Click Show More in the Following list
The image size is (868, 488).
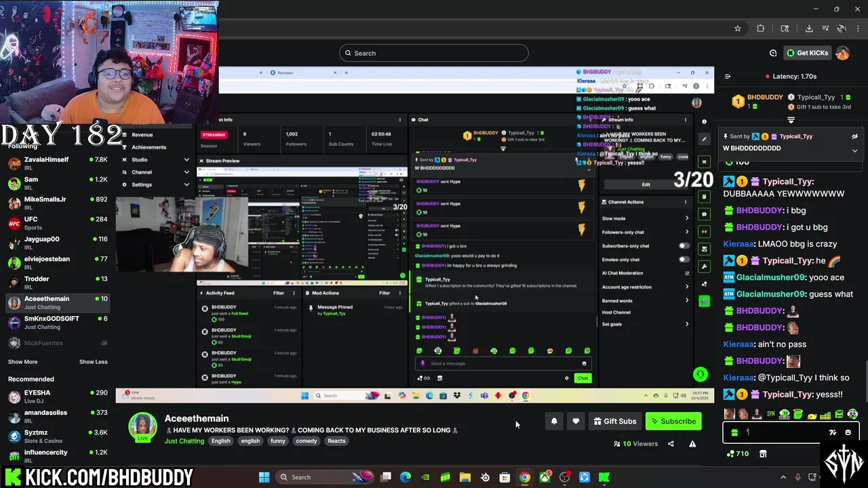(22, 362)
